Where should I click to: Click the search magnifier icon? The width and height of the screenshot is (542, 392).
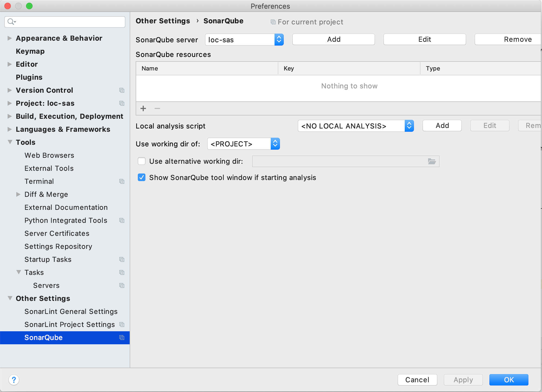click(11, 22)
